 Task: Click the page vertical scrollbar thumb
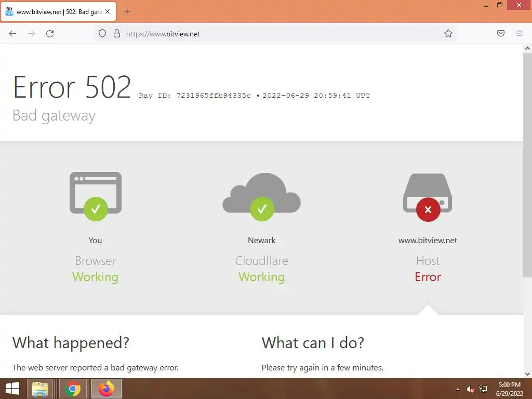pyautogui.click(x=527, y=165)
